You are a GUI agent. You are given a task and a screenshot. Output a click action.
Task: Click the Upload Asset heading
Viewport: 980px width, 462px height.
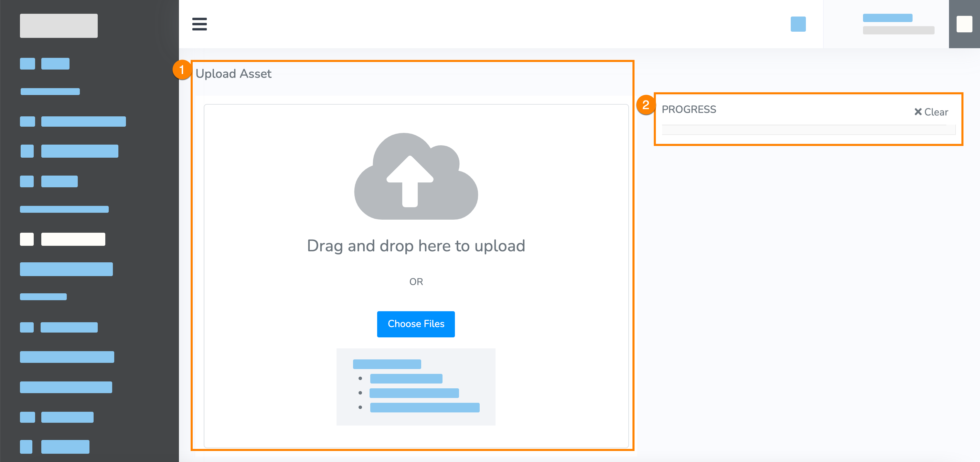(233, 73)
